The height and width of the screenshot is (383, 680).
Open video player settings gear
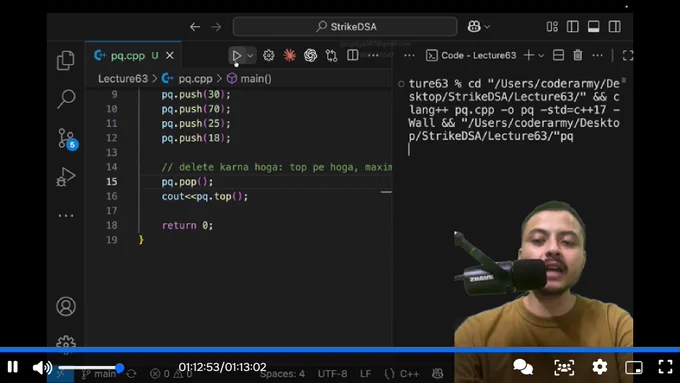600,367
